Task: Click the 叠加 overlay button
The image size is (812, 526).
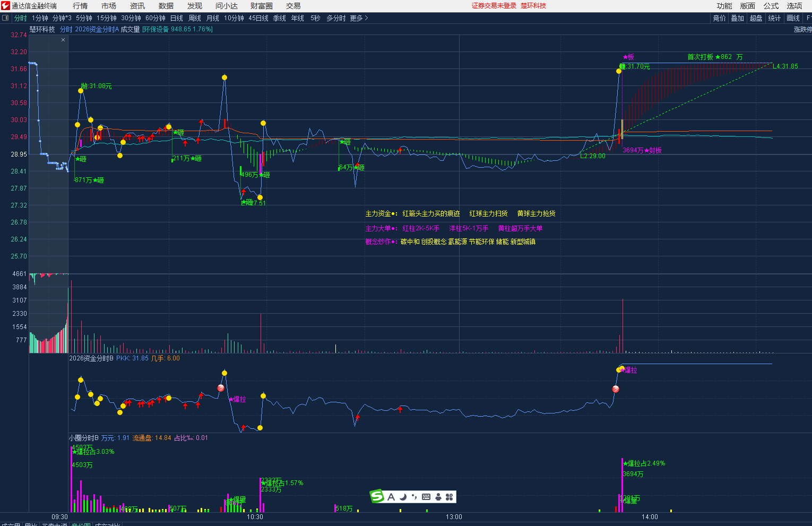Action: pyautogui.click(x=737, y=18)
